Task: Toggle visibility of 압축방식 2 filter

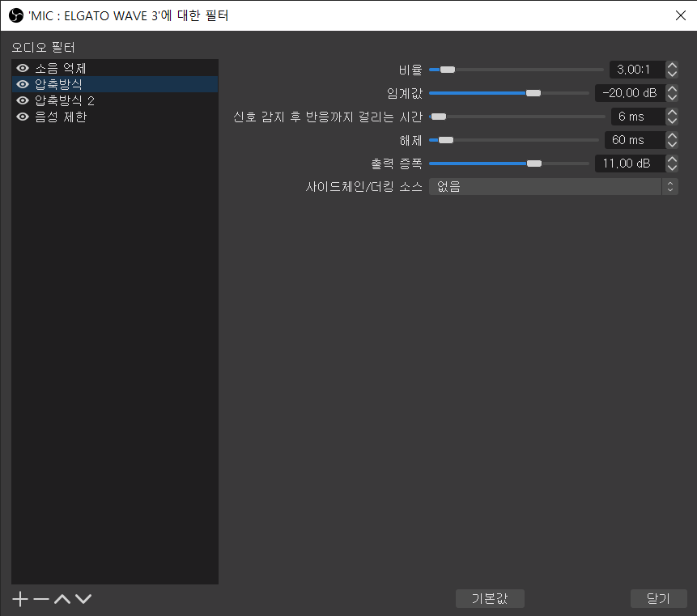Action: [22, 100]
